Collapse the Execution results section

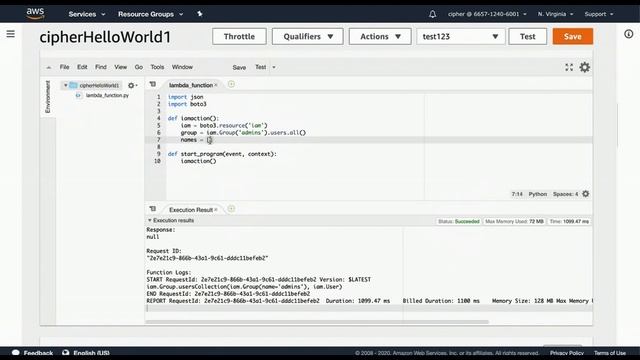click(149, 220)
